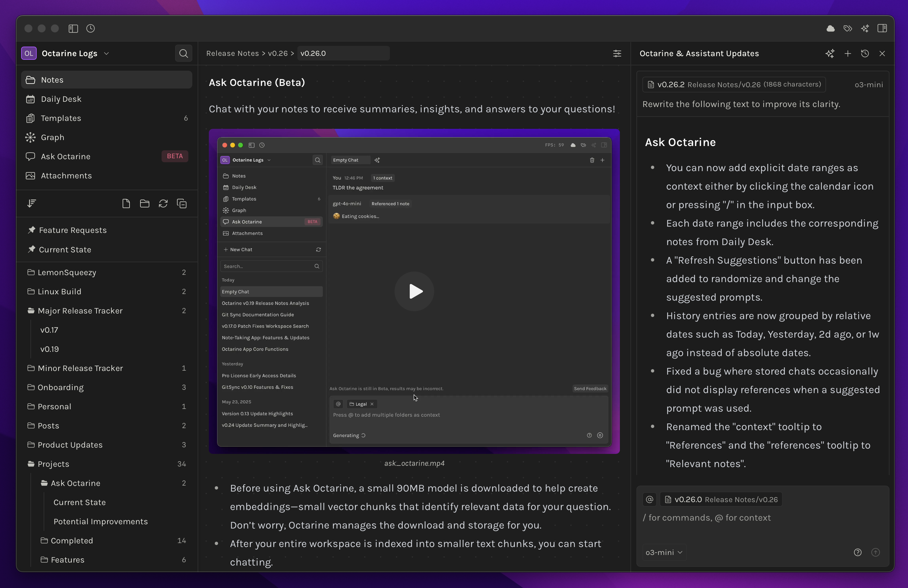This screenshot has width=908, height=588.
Task: Open Daily Desk
Action: 107,99
